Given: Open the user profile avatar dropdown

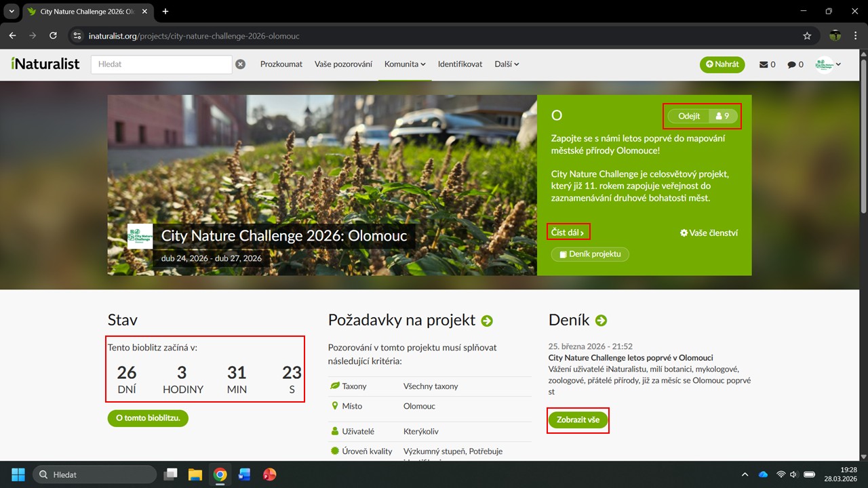Looking at the screenshot, I should pyautogui.click(x=828, y=64).
